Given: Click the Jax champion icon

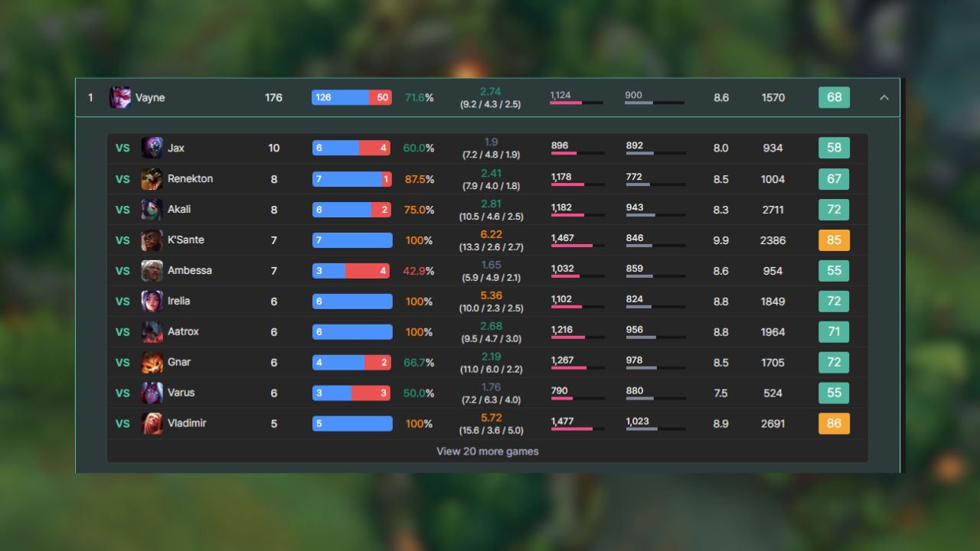Looking at the screenshot, I should (150, 148).
